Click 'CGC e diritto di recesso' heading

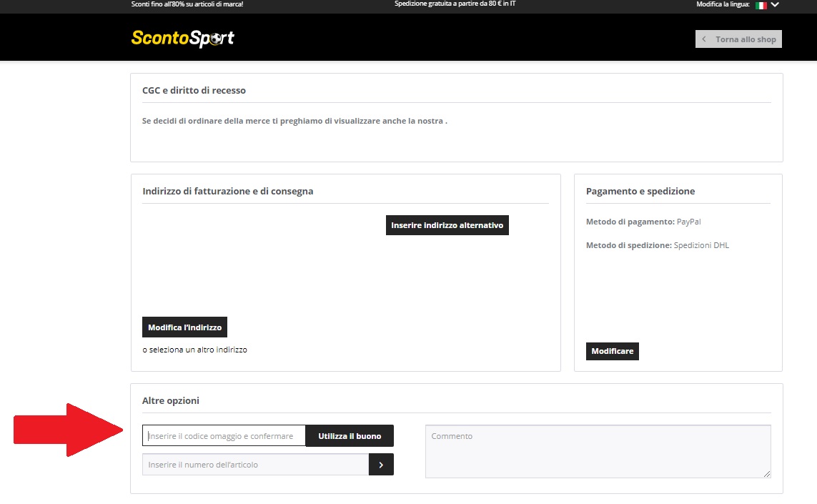coord(194,90)
